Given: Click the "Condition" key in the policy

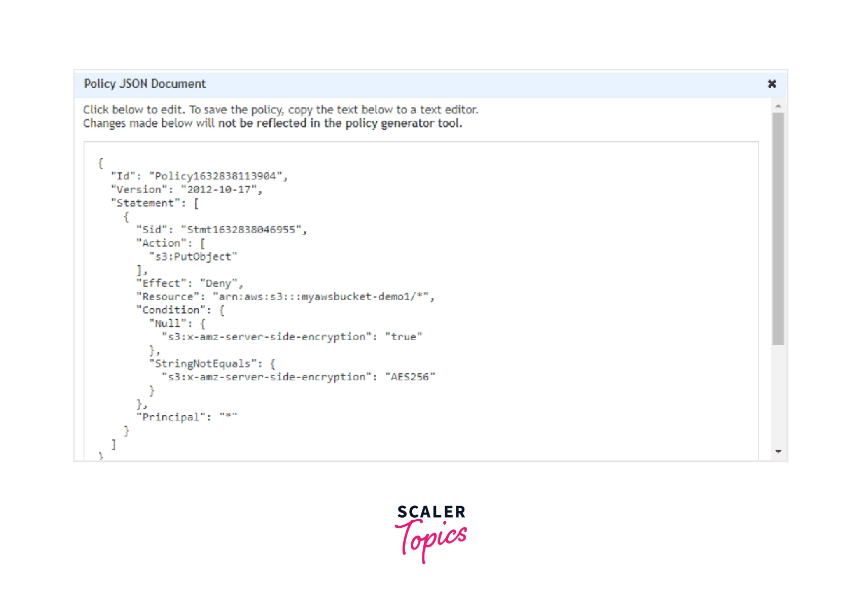Looking at the screenshot, I should (x=170, y=310).
